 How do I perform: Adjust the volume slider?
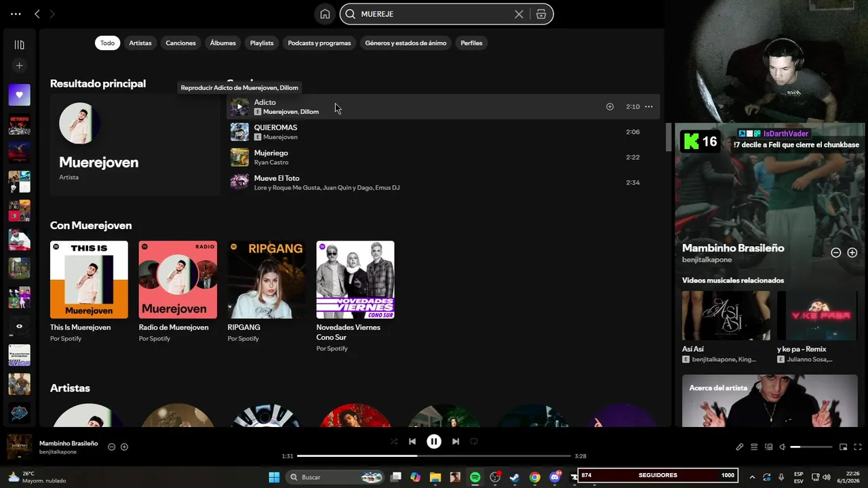coord(811,447)
